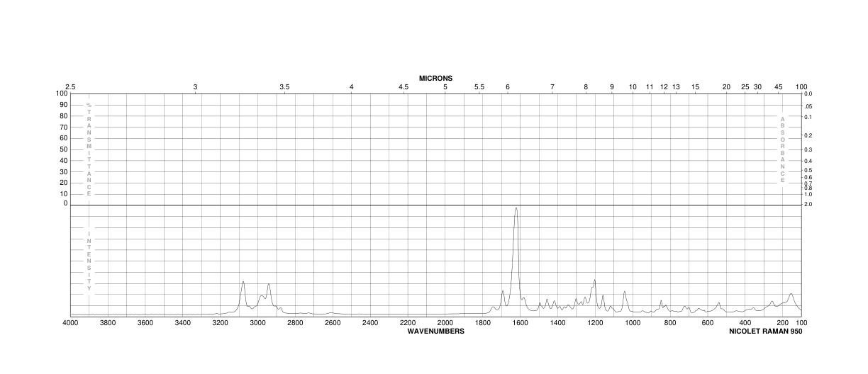Click the 1200 wavenumber tick label
This screenshot has width=868, height=374.
click(x=596, y=323)
